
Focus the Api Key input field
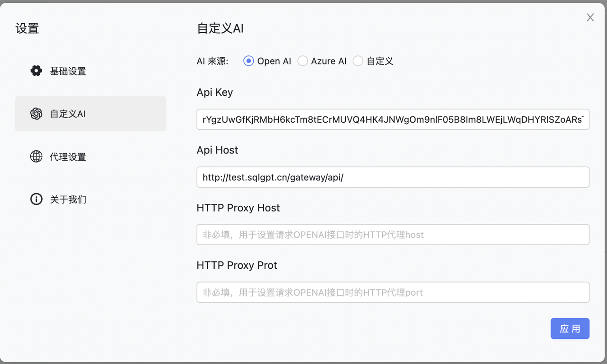(393, 119)
